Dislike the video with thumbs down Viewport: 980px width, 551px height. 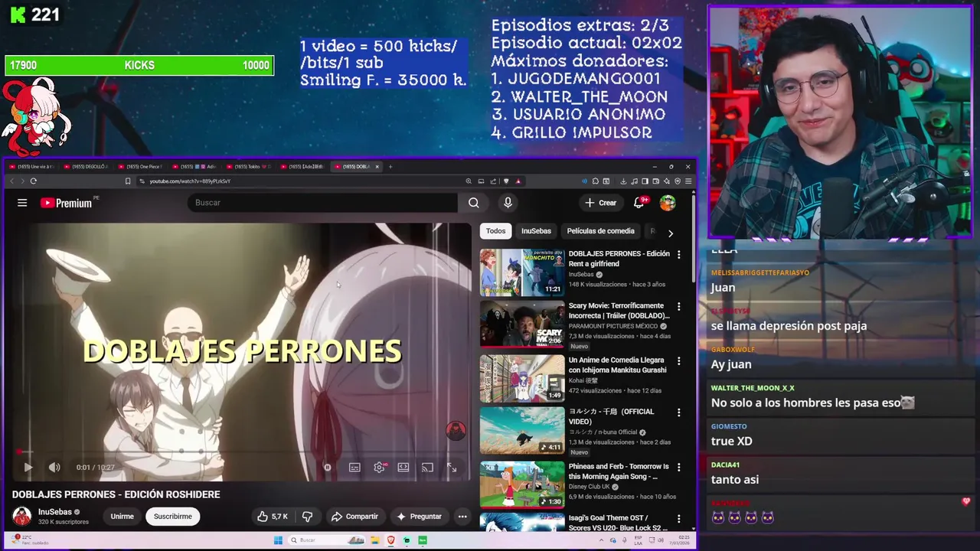pyautogui.click(x=307, y=517)
